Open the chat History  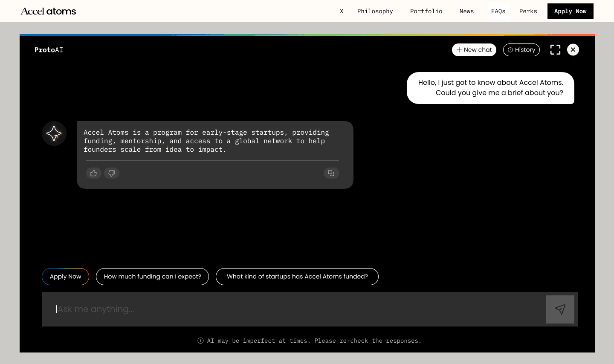(521, 50)
